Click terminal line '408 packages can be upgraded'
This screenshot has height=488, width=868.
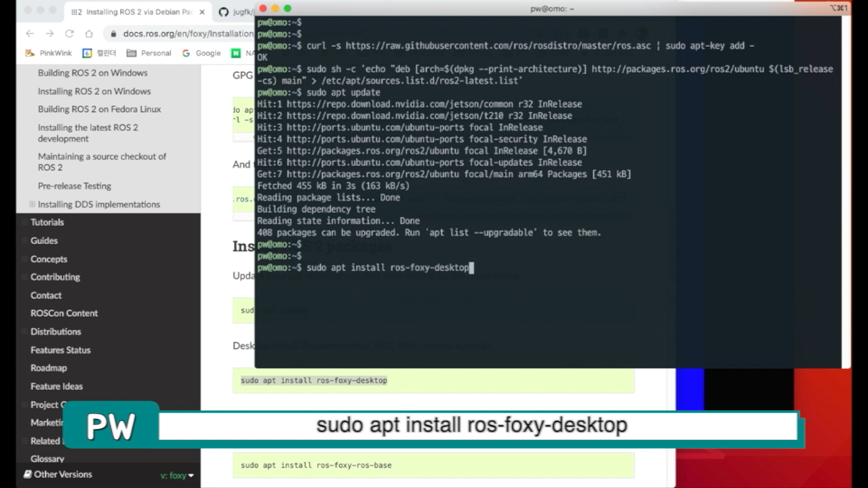[x=429, y=232]
